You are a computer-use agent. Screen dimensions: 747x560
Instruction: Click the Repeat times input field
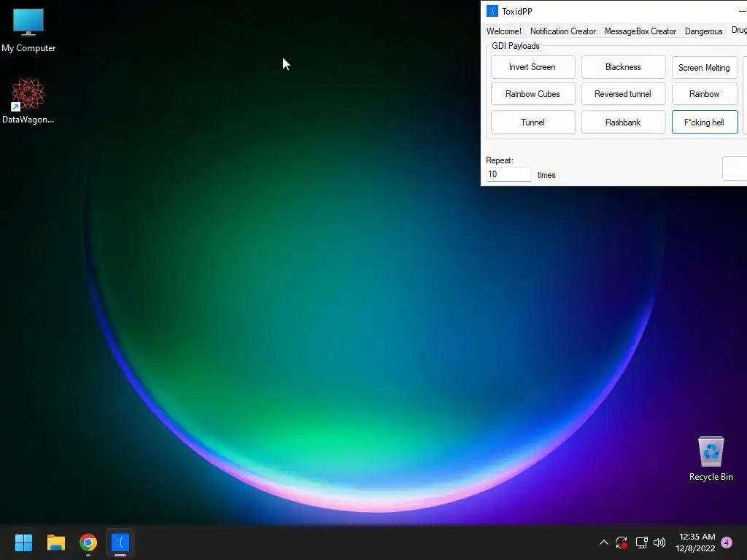(x=508, y=174)
